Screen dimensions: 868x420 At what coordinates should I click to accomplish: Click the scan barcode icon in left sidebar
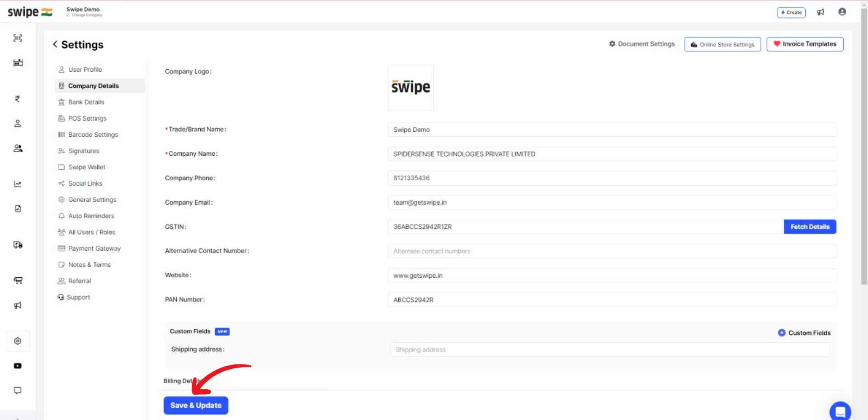pos(18,38)
